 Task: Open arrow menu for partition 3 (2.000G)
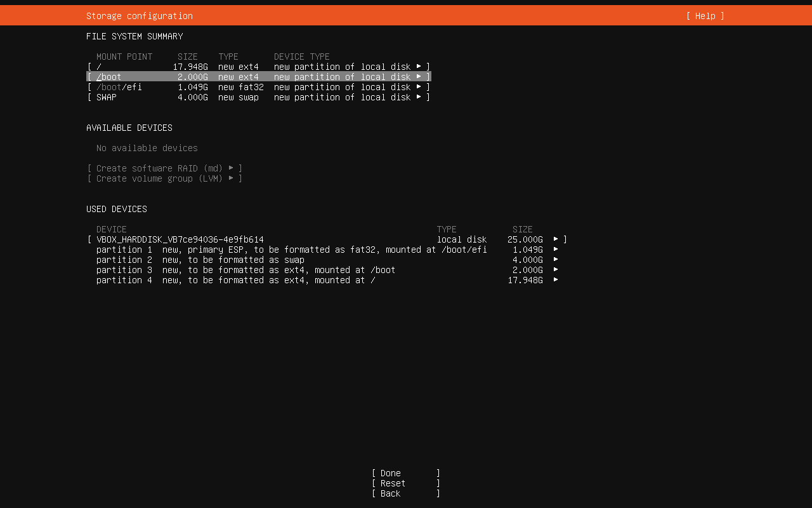[556, 270]
